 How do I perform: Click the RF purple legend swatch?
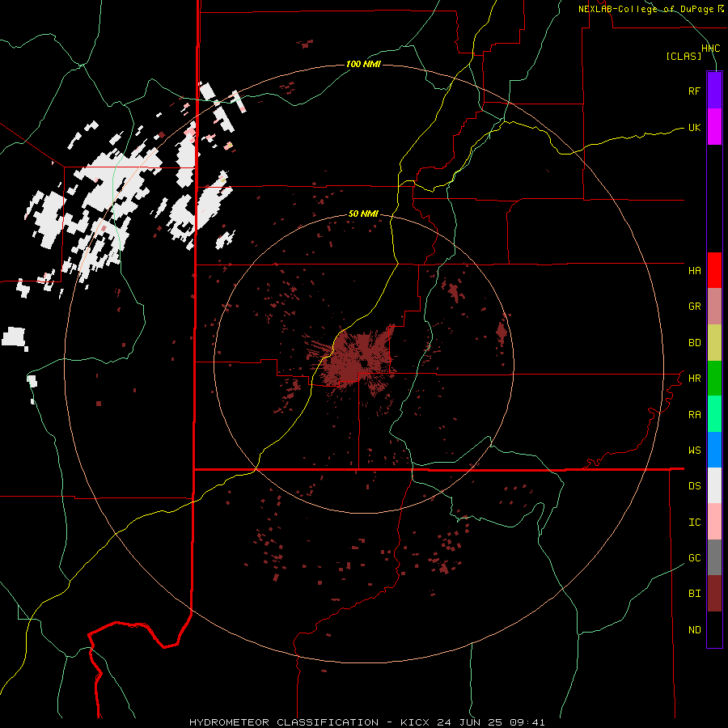tap(714, 91)
